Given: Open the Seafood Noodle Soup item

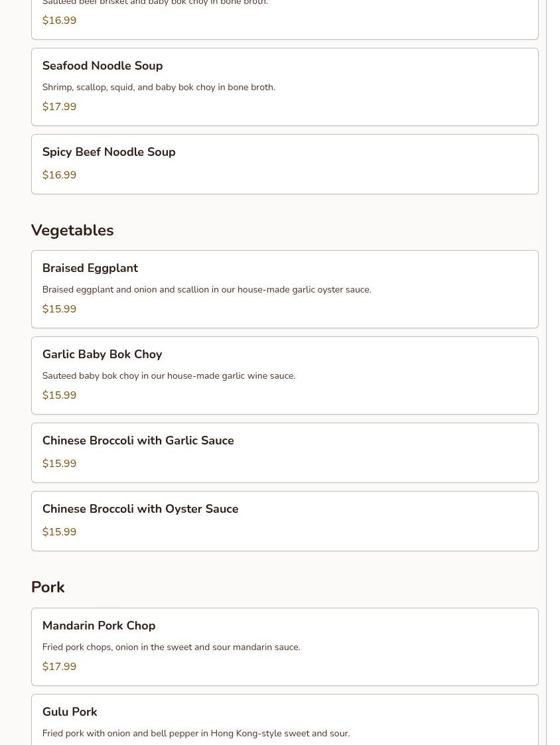Looking at the screenshot, I should (102, 66).
